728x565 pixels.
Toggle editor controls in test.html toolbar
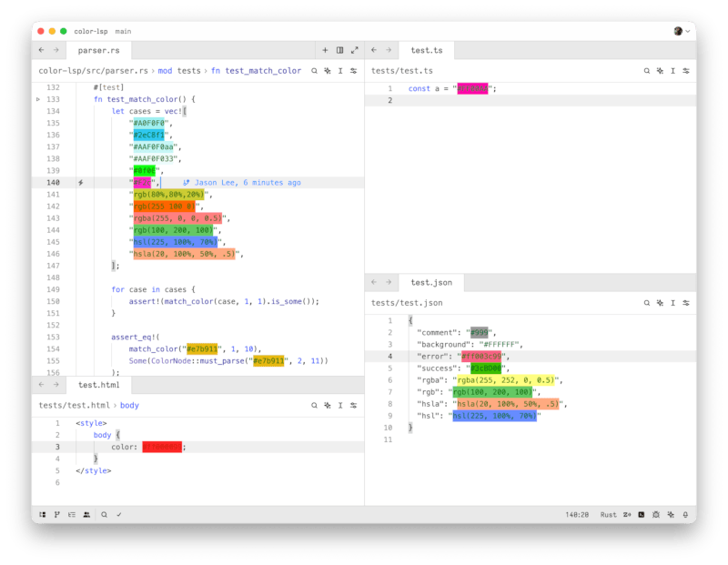pos(353,405)
